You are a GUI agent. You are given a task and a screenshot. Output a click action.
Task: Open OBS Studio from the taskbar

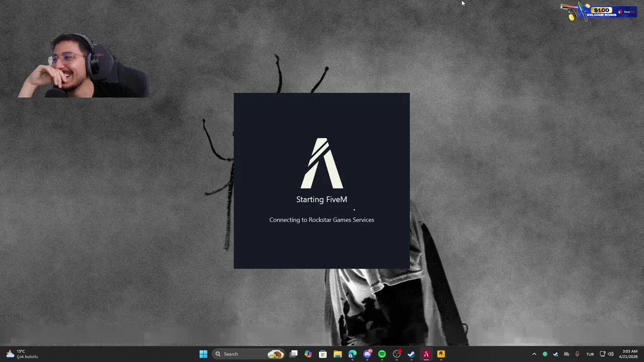pos(396,354)
